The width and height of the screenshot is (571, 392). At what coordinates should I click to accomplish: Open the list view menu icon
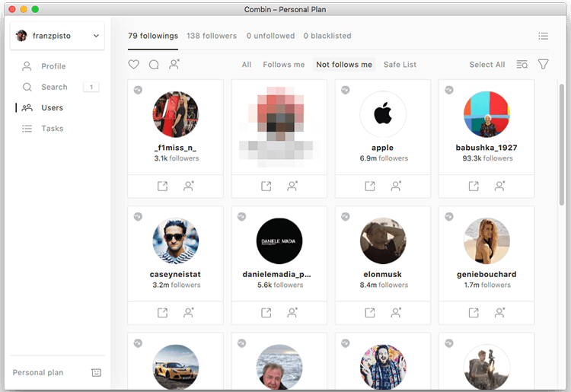[543, 36]
